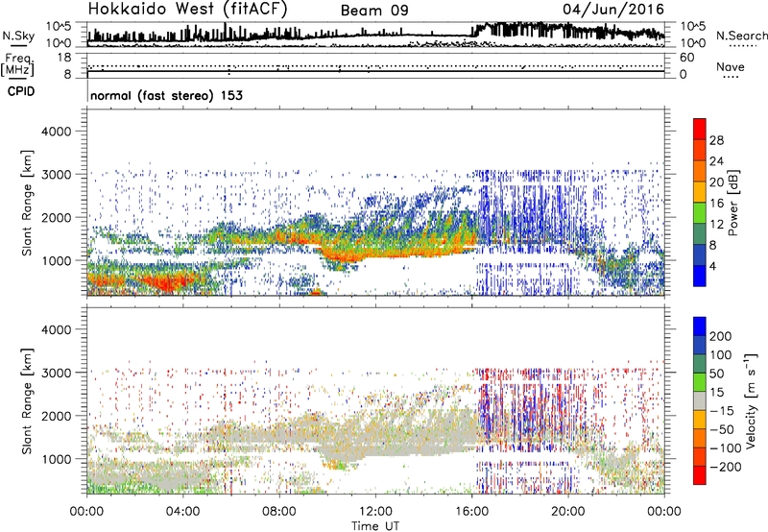Select the "N.Sky" legend label
Viewport: 768px width, 532px height.
pyautogui.click(x=18, y=36)
